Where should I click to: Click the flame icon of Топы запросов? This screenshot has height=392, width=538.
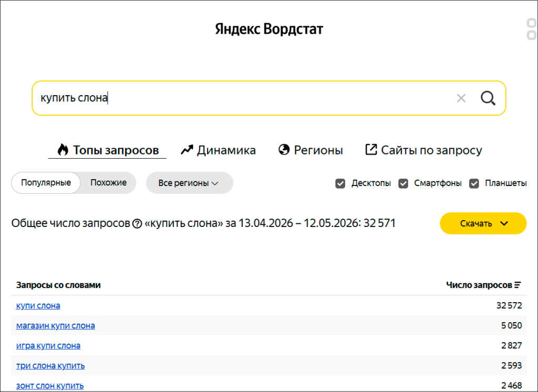click(63, 150)
